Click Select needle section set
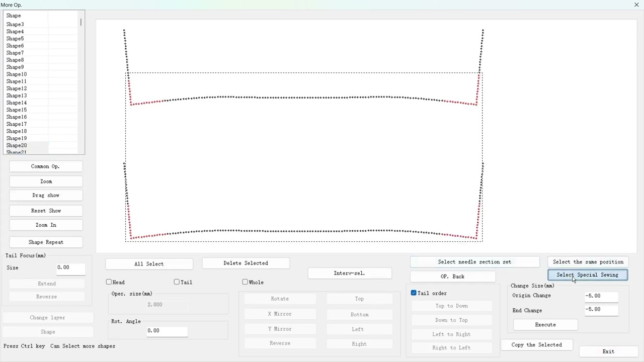 pos(474,262)
